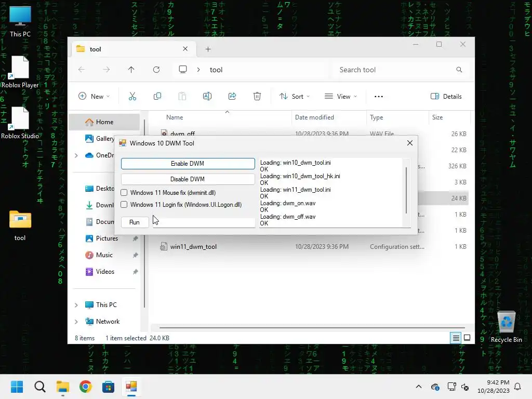Go back with the Back arrow
The width and height of the screenshot is (532, 399).
point(82,70)
